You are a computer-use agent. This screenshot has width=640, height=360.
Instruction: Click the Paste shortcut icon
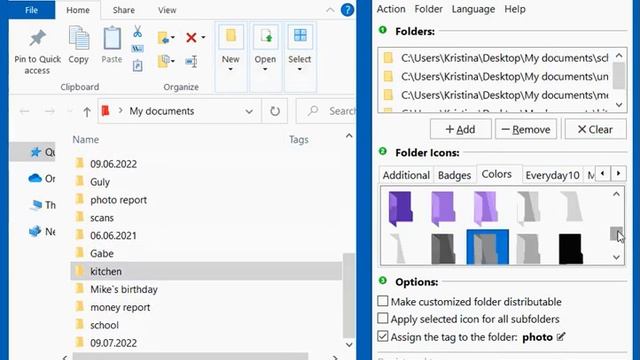138,65
